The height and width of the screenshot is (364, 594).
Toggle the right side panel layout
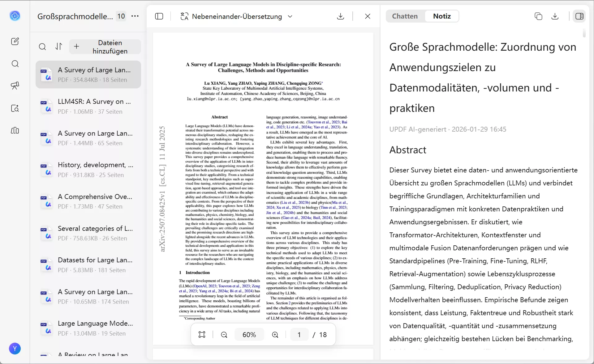(x=579, y=16)
